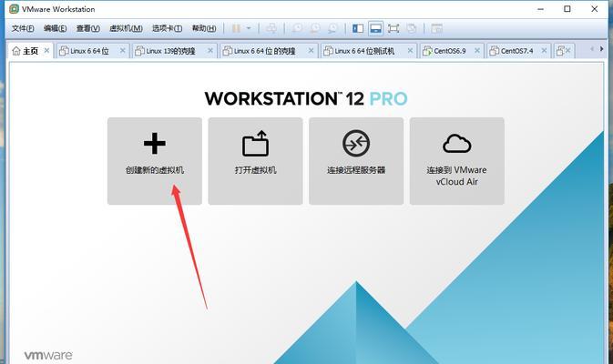The width and height of the screenshot is (613, 364).
Task: Close the CentOS6.9 tab
Action: 477,50
